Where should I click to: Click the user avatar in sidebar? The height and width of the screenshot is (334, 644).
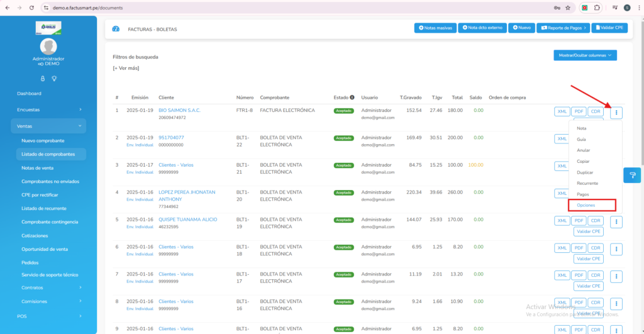pyautogui.click(x=48, y=47)
